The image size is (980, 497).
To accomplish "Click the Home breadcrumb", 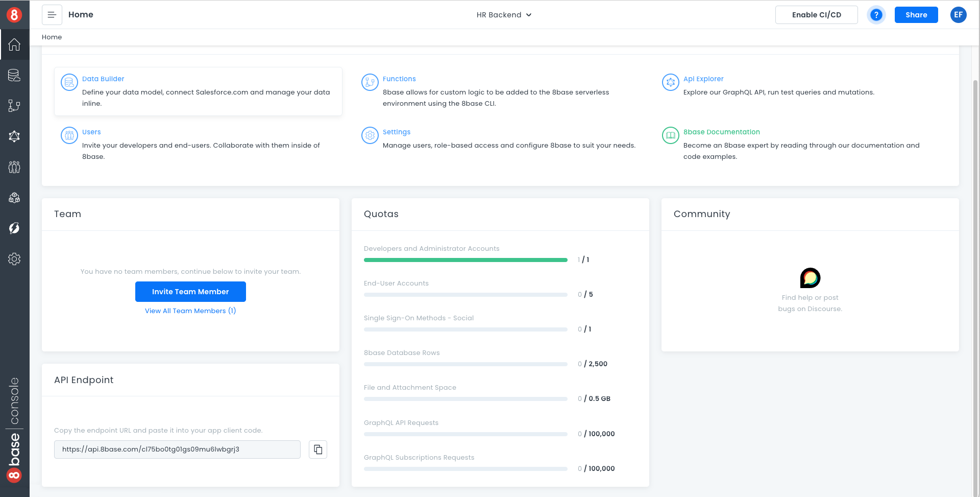I will [52, 37].
